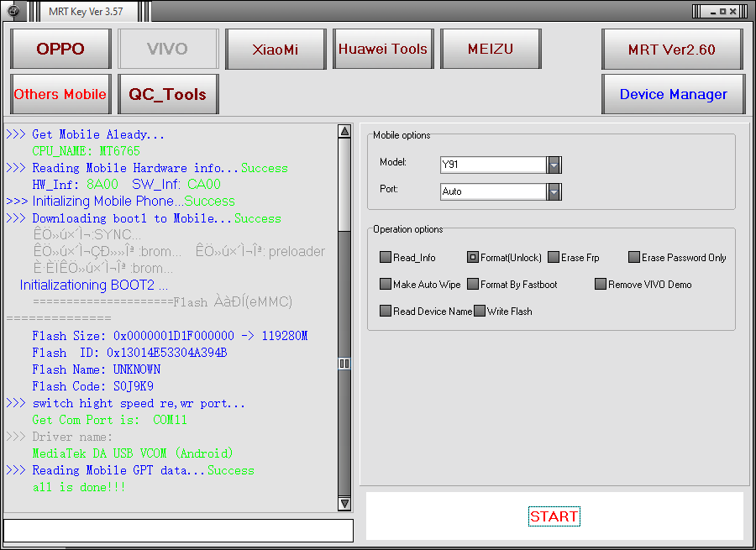Launch MRT Ver2.60
This screenshot has width=756, height=550.
[672, 49]
